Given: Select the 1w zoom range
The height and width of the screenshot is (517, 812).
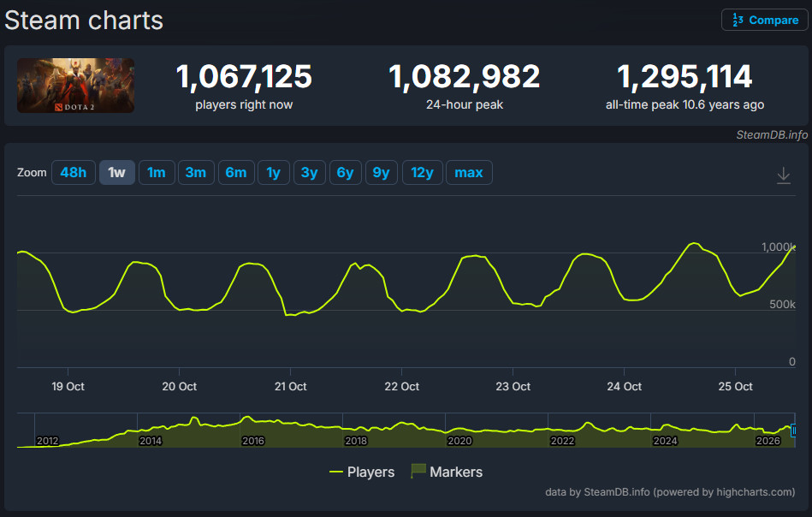Looking at the screenshot, I should [x=117, y=173].
